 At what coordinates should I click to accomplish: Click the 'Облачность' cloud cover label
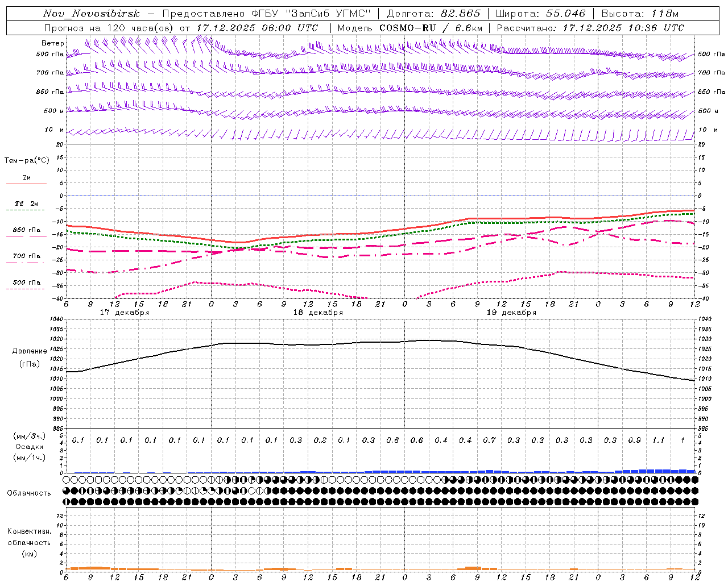click(29, 493)
